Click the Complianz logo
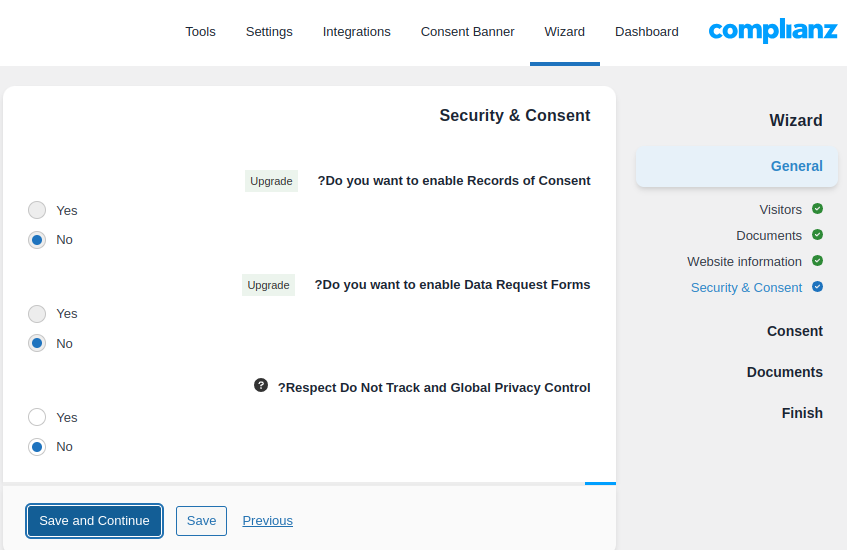Image resolution: width=847 pixels, height=550 pixels. click(x=772, y=31)
